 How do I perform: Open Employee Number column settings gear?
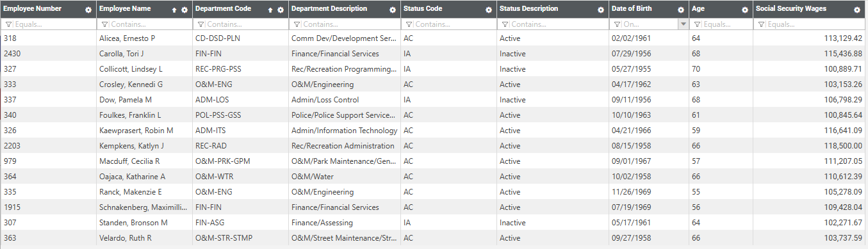[x=88, y=10]
